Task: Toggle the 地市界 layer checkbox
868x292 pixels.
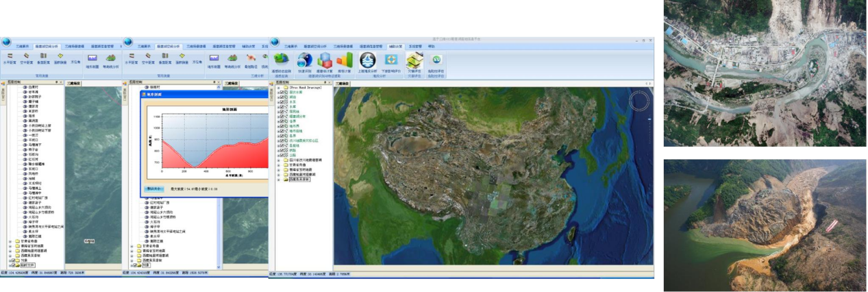Action: point(282,125)
